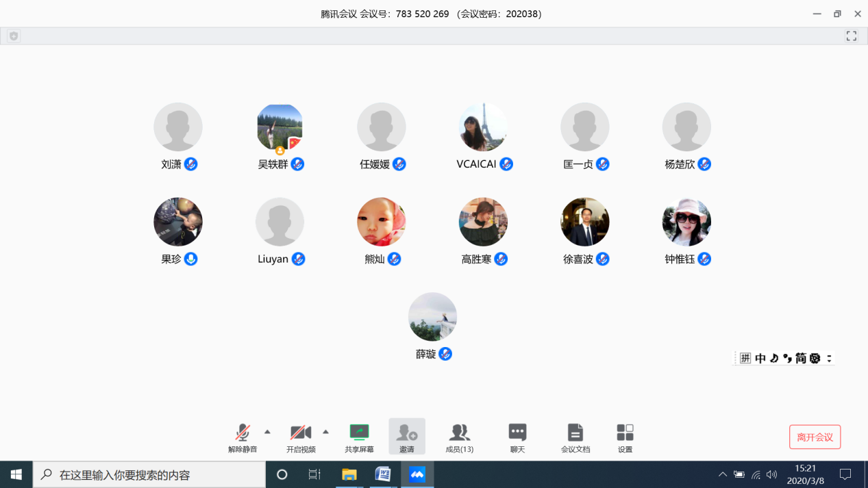
Task: Click Liuyan's microphone status icon
Action: [x=298, y=259]
